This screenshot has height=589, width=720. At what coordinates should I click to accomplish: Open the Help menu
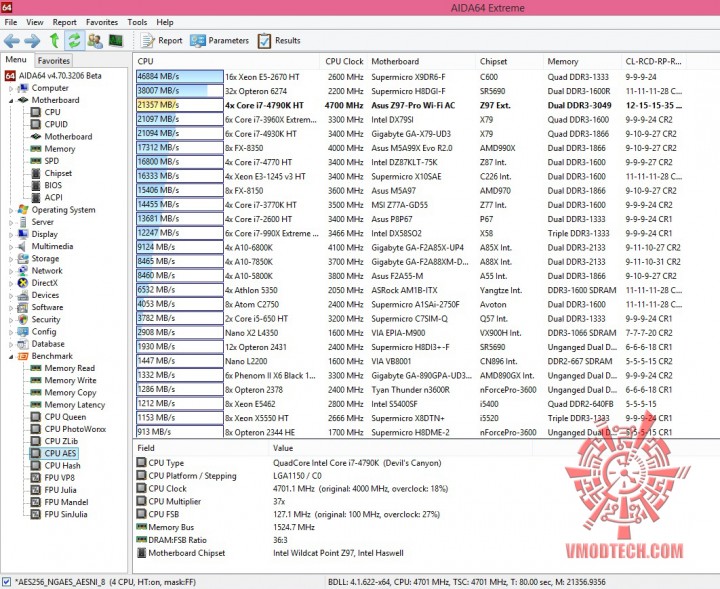click(x=164, y=22)
